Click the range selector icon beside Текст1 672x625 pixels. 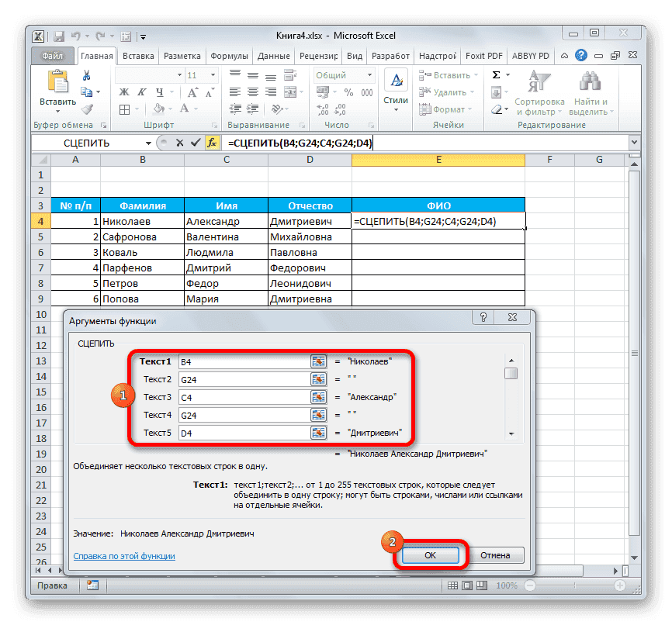click(318, 361)
